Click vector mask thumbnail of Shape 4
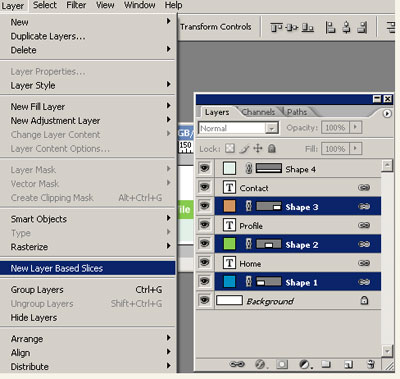Screen dimensions: 400x379 pyautogui.click(x=269, y=168)
